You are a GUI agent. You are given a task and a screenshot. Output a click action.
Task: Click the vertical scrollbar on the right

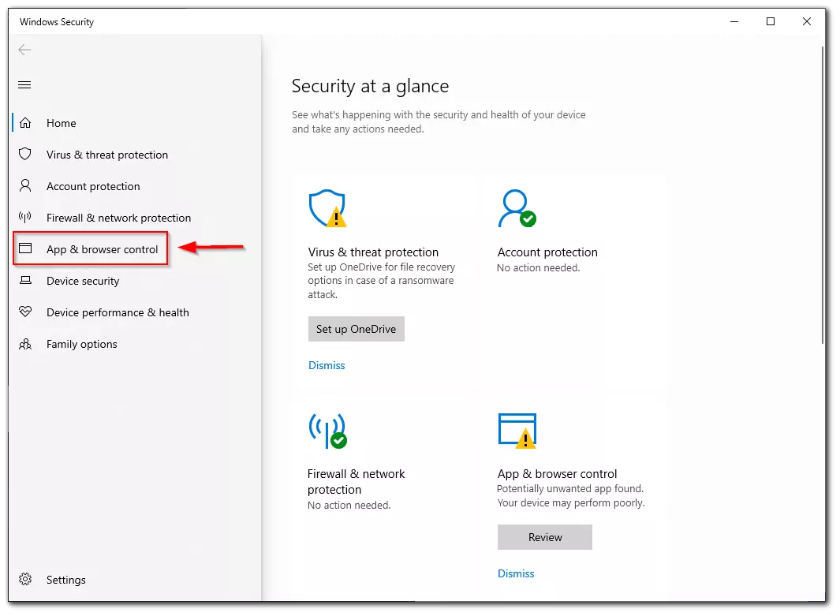click(x=823, y=196)
